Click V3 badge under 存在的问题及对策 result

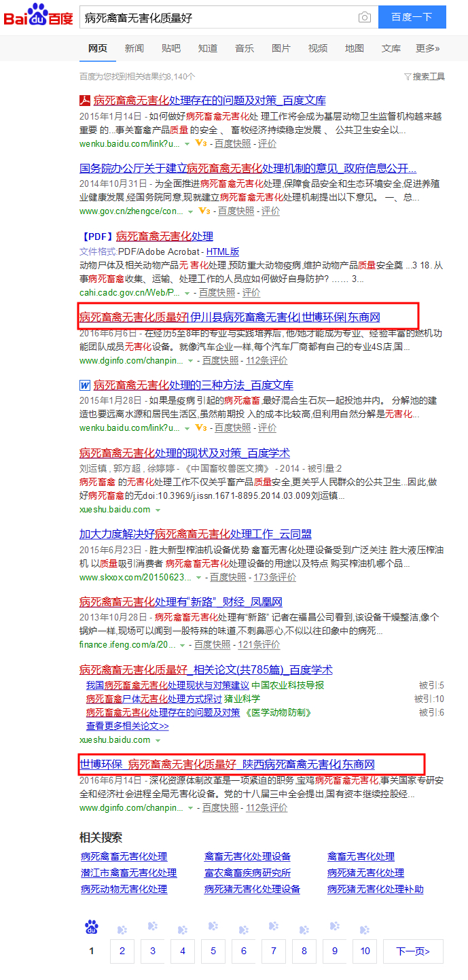(x=200, y=143)
